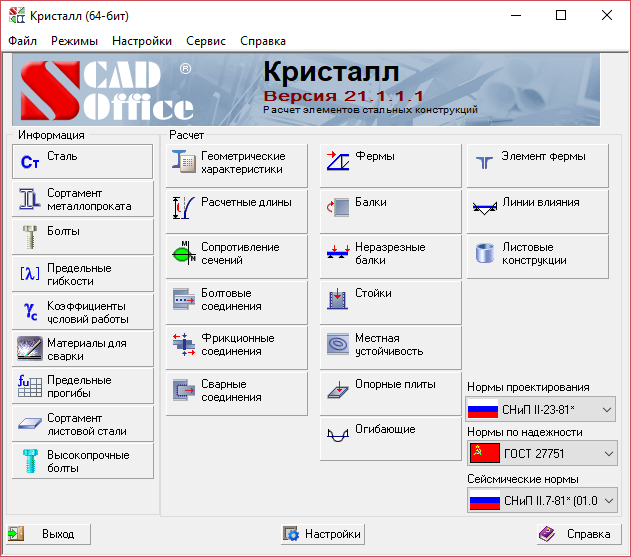Open the Режимы menu
This screenshot has width=631, height=557.
(x=74, y=41)
